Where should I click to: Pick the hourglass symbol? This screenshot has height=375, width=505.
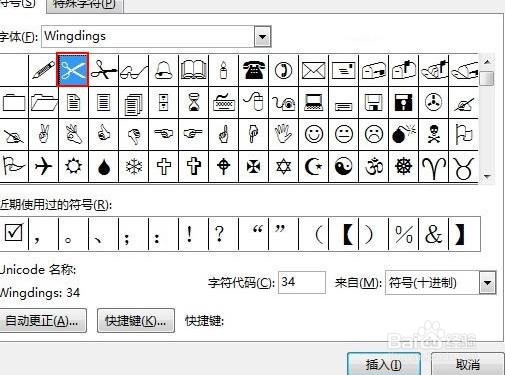[193, 102]
